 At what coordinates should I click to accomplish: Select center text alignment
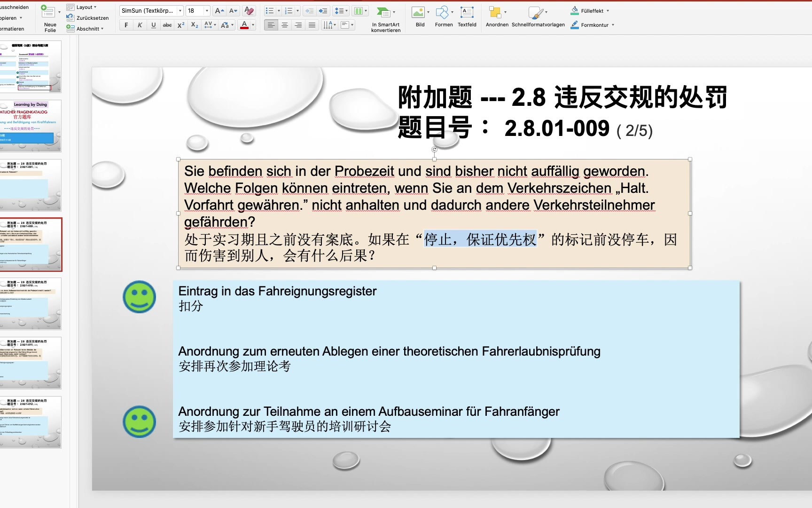[x=285, y=25]
